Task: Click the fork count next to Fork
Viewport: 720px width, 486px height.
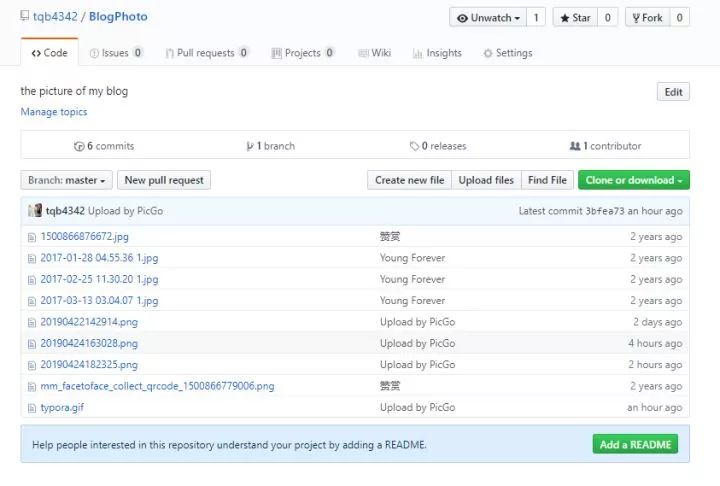Action: tap(680, 17)
